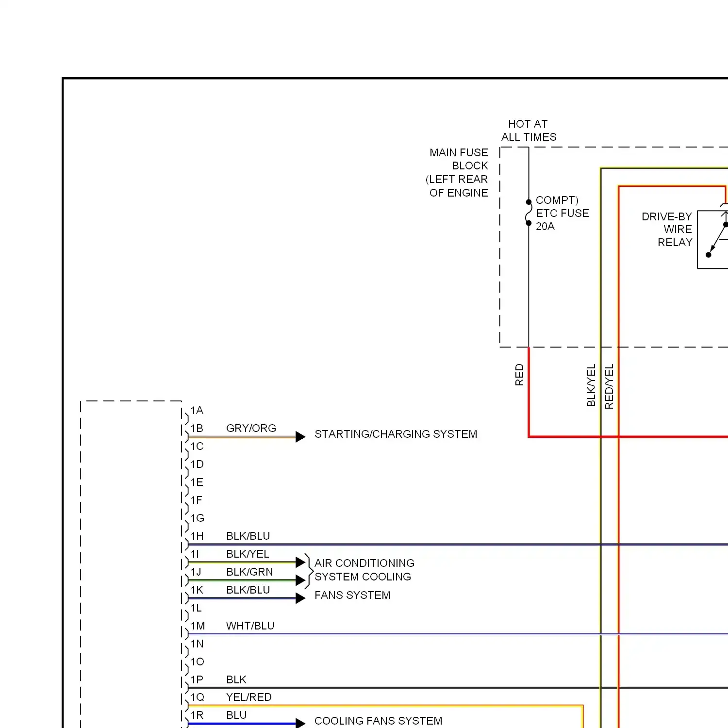Select connector pin label 1A
Viewport: 728px width, 728px height.
(197, 411)
